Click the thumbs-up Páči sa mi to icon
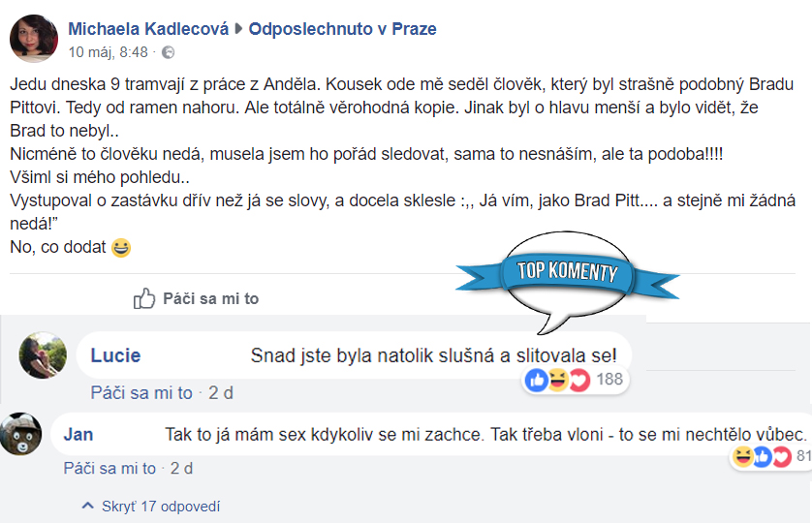812x523 pixels. [x=144, y=298]
